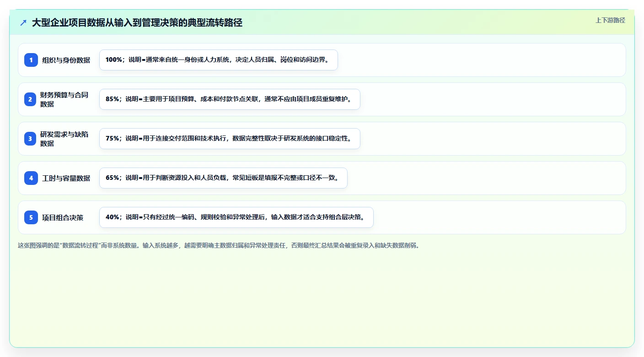This screenshot has height=357, width=644.
Task: Click step number badge 3
Action: tap(30, 139)
